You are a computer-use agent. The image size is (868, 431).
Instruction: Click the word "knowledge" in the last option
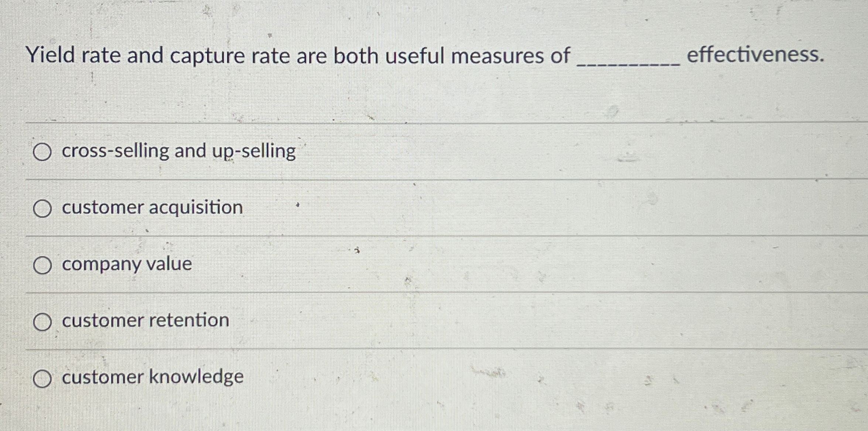196,377
